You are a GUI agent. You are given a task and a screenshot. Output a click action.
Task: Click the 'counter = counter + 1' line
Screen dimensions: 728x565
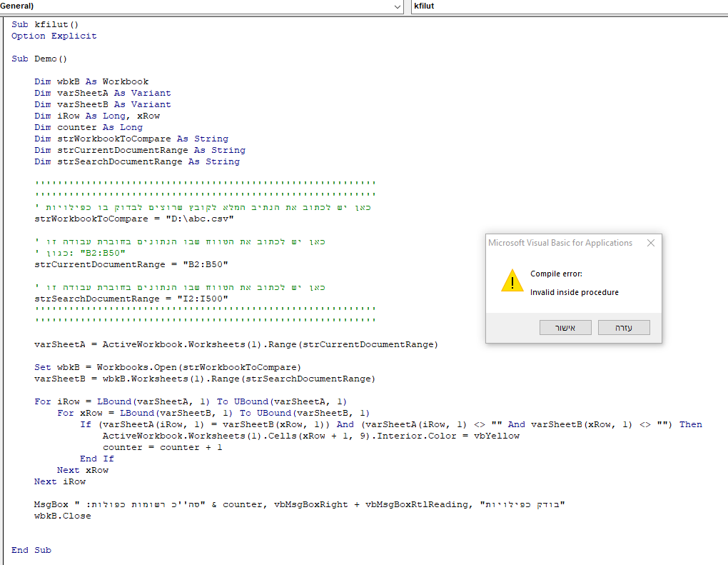click(163, 447)
